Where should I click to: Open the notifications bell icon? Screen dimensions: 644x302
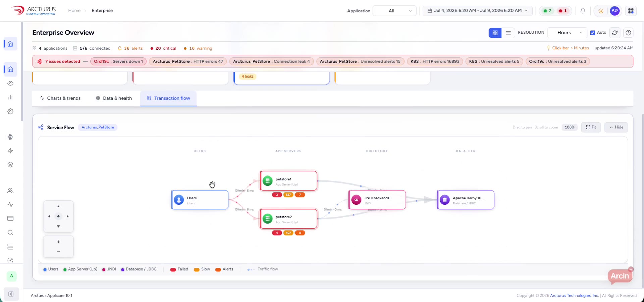tap(583, 11)
